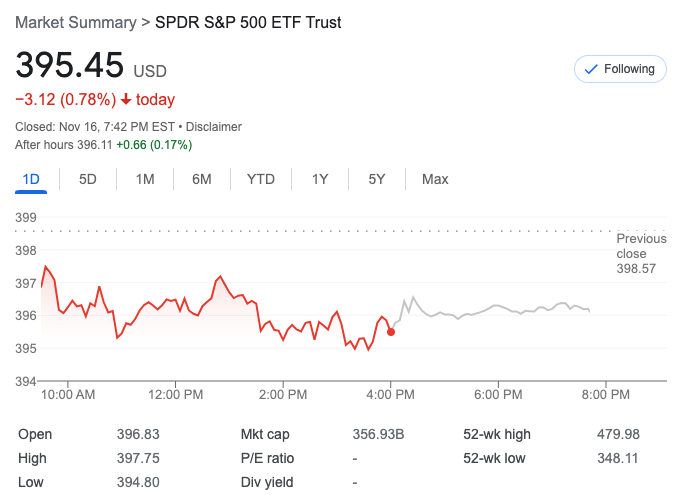Image resolution: width=692 pixels, height=501 pixels.
Task: Select the 1D time range tab
Action: 31,179
